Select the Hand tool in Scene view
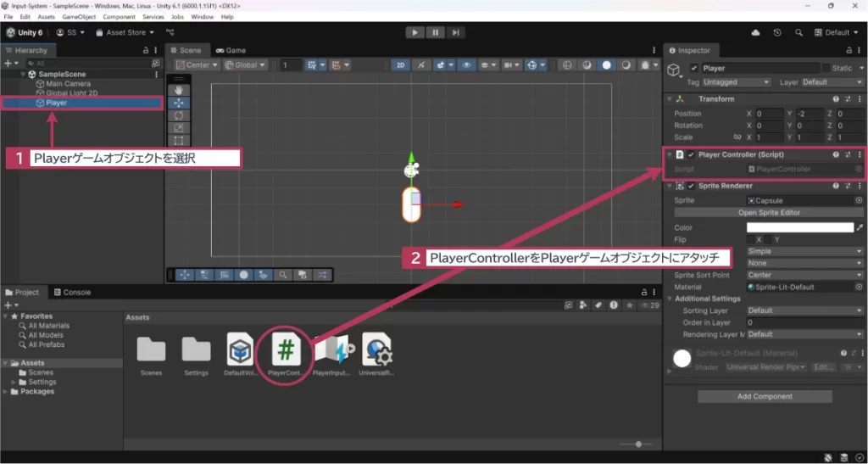 [x=179, y=90]
